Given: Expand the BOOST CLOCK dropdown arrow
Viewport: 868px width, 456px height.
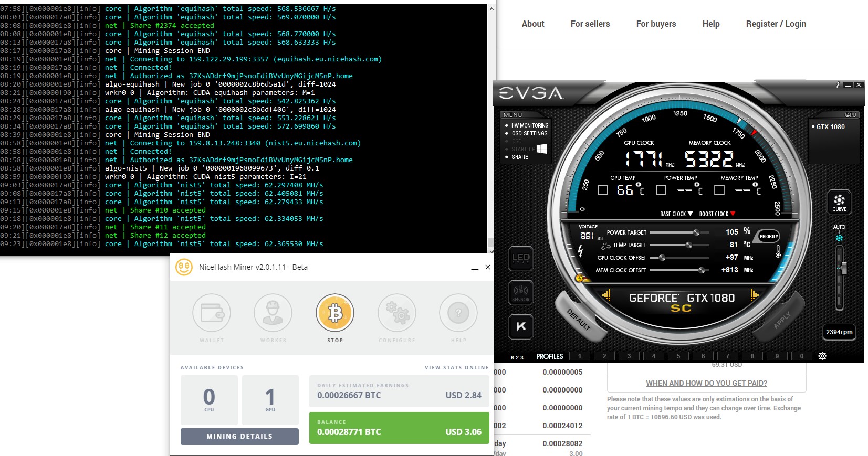Looking at the screenshot, I should [733, 214].
